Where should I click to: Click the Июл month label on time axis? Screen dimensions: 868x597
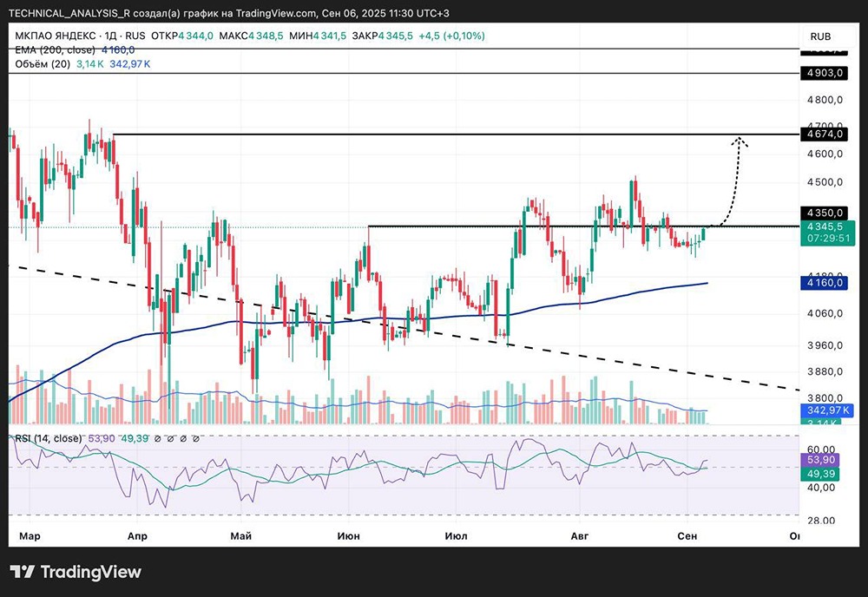[x=456, y=536]
